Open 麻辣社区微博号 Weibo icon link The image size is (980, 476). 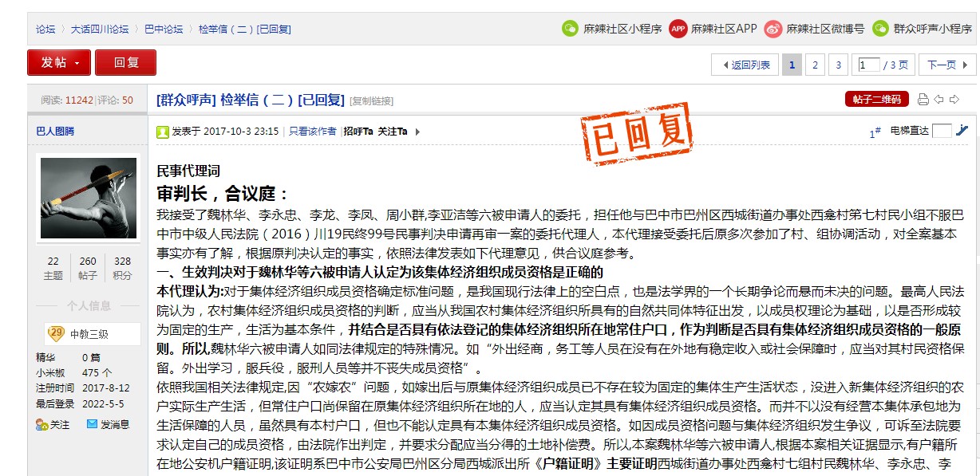(x=773, y=29)
